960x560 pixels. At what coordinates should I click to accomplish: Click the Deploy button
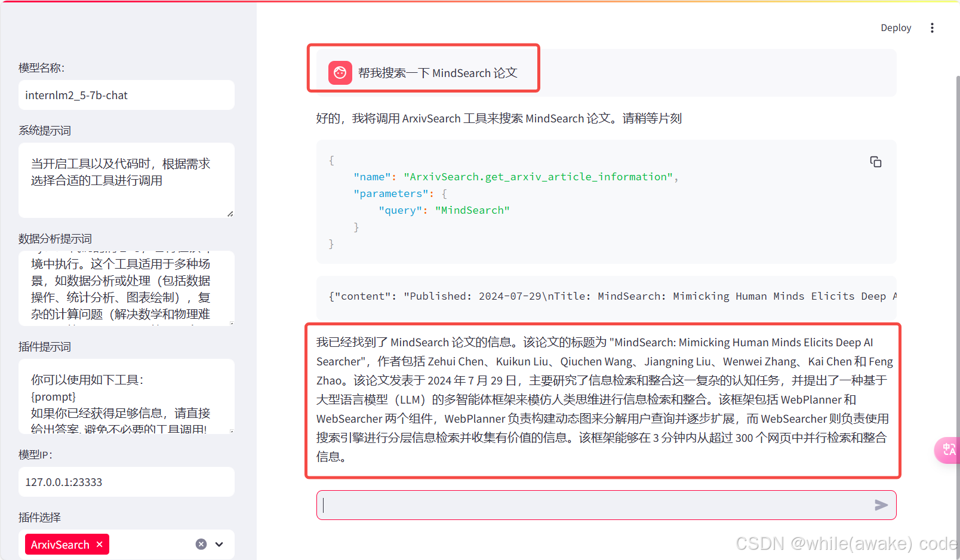896,28
